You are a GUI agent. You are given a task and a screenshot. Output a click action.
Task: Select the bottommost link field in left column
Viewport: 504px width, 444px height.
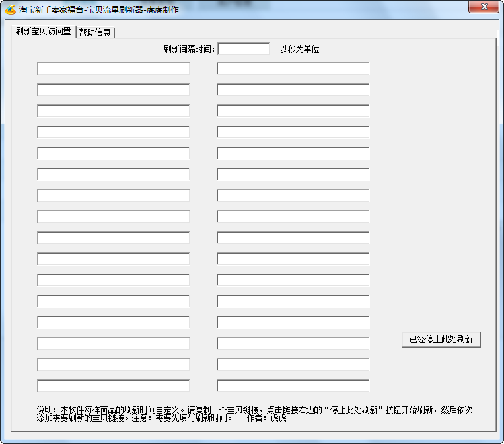click(114, 386)
